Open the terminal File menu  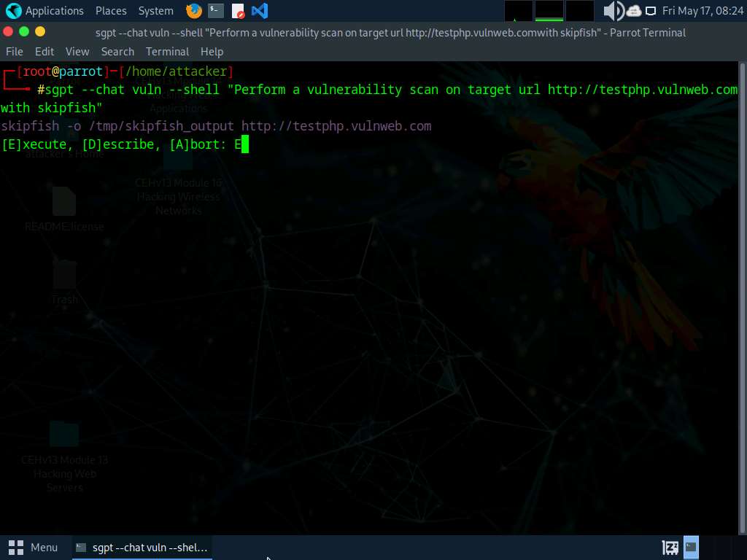click(x=15, y=52)
